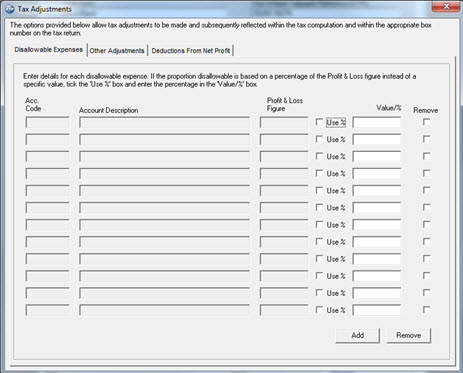
Task: Close the Tax Adjustments dialog
Action: 446,6
